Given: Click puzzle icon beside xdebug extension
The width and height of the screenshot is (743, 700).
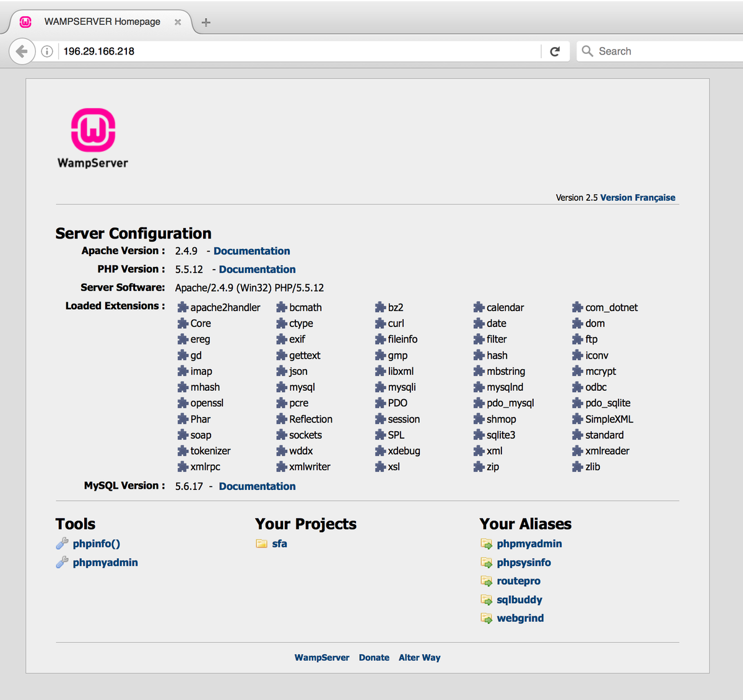Looking at the screenshot, I should pyautogui.click(x=380, y=451).
